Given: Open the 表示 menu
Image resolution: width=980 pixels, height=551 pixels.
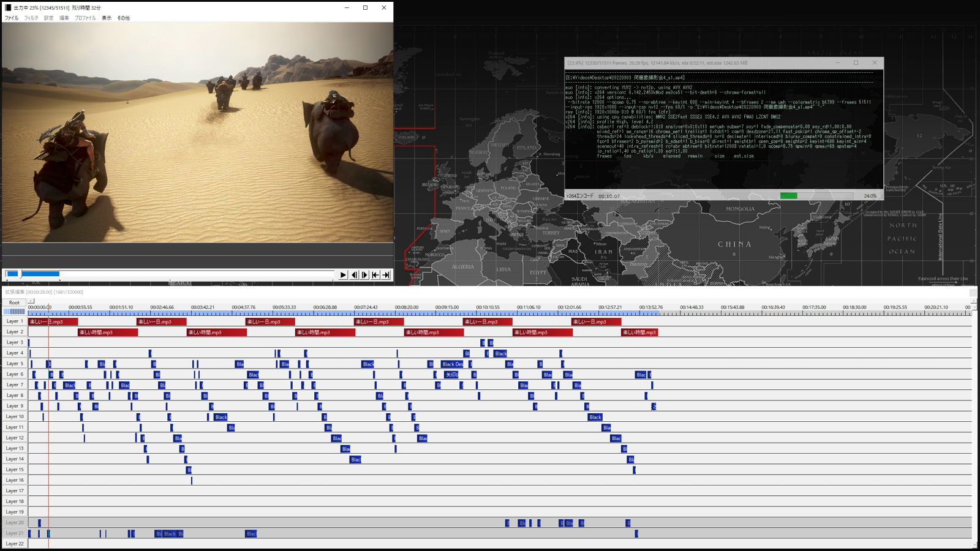Looking at the screenshot, I should pos(107,18).
